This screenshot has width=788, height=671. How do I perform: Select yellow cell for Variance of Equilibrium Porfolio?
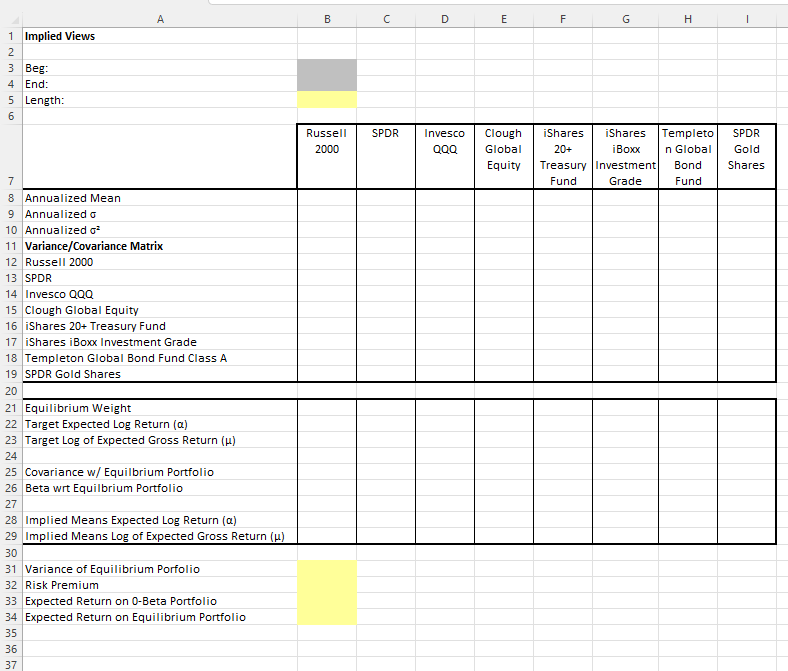327,569
